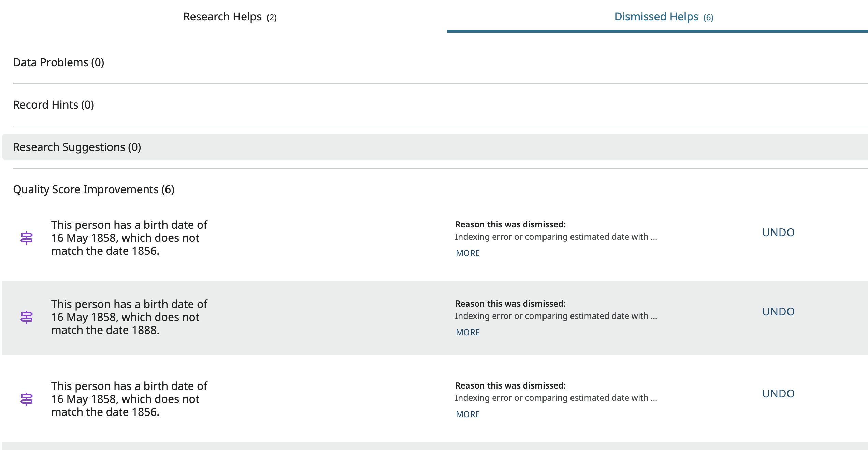868x450 pixels.
Task: Undo dismissal of the 1888 date mismatch
Action: point(778,312)
